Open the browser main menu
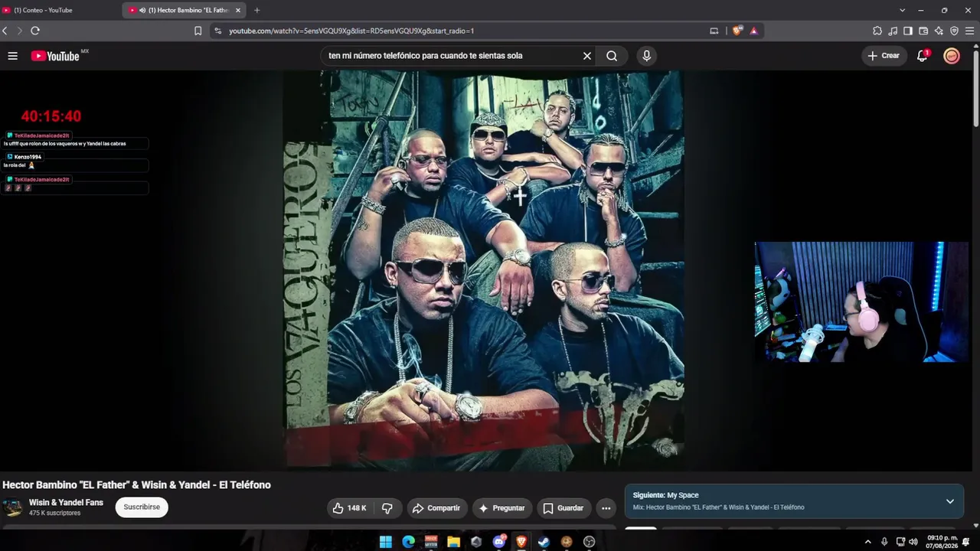Screen dimensions: 980x551 point(970,31)
